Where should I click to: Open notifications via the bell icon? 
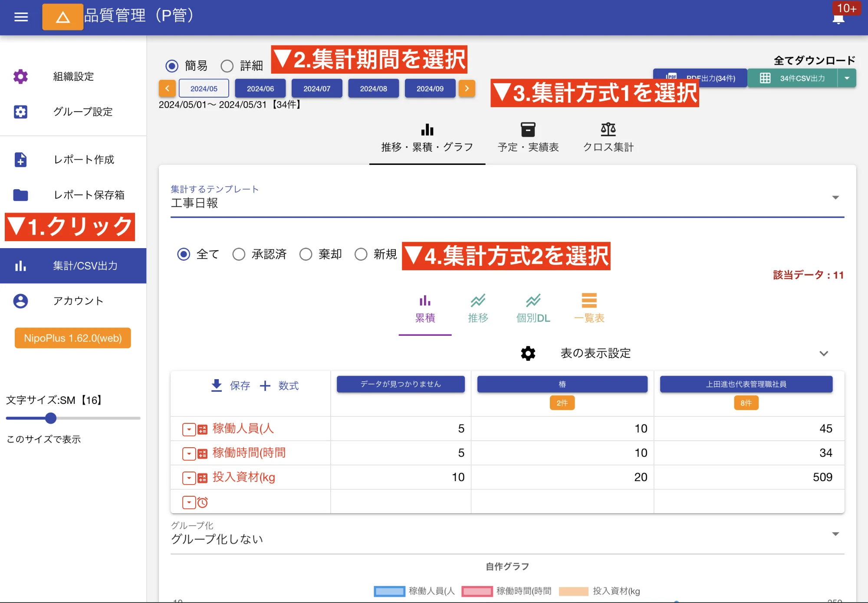[x=837, y=19]
